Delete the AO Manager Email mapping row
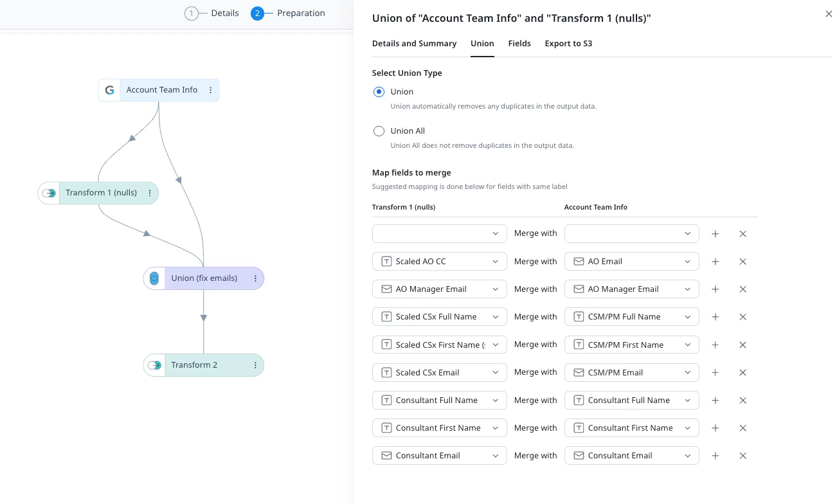The image size is (837, 504). 742,289
